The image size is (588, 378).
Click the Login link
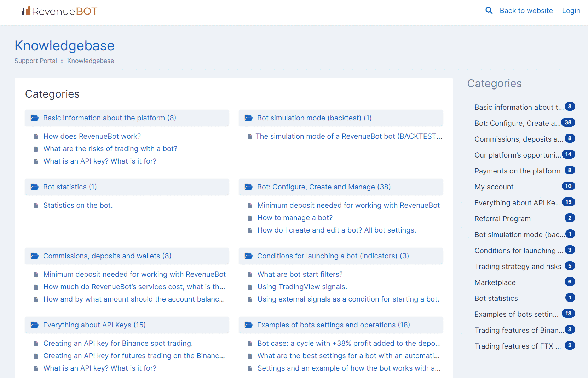pyautogui.click(x=571, y=11)
